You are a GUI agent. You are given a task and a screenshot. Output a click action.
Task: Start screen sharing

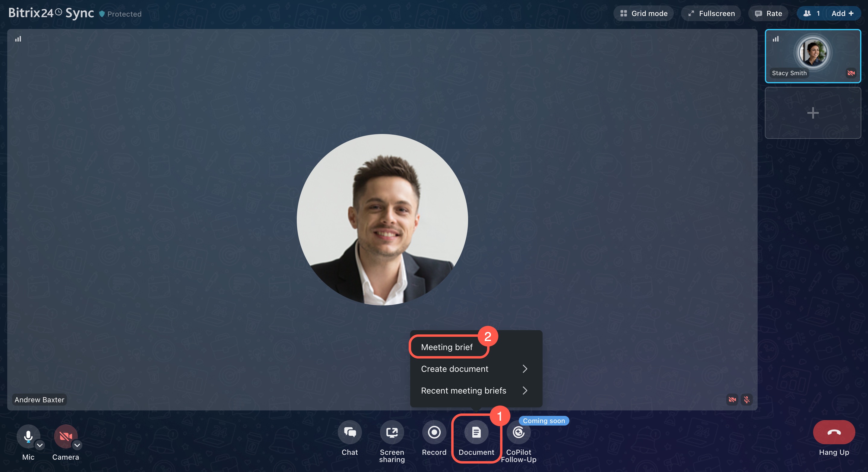pyautogui.click(x=391, y=432)
